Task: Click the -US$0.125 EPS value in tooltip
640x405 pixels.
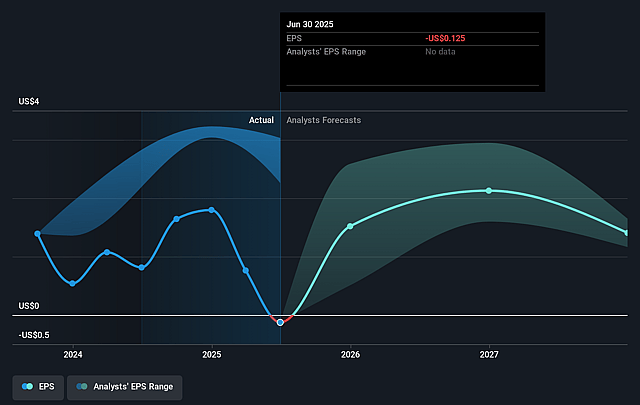Action: [445, 38]
